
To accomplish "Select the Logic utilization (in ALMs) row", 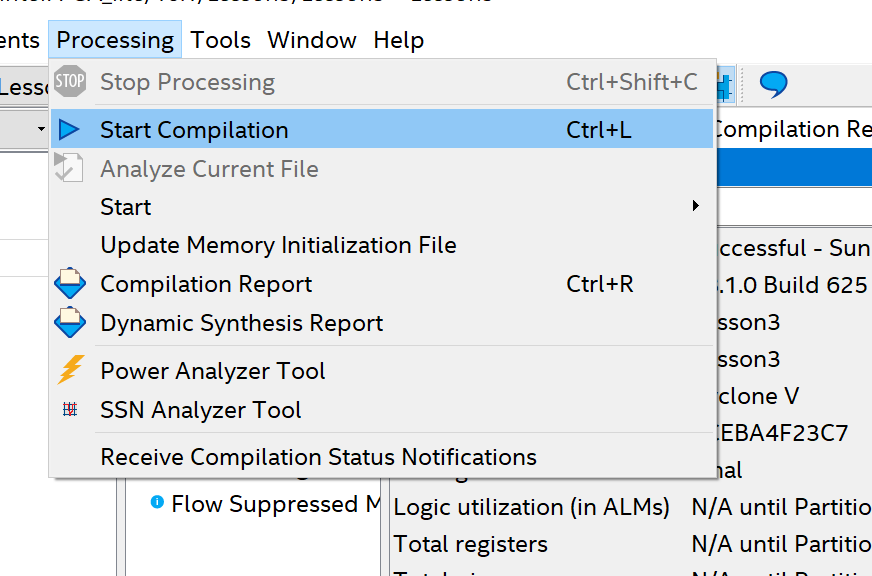I will (531, 507).
